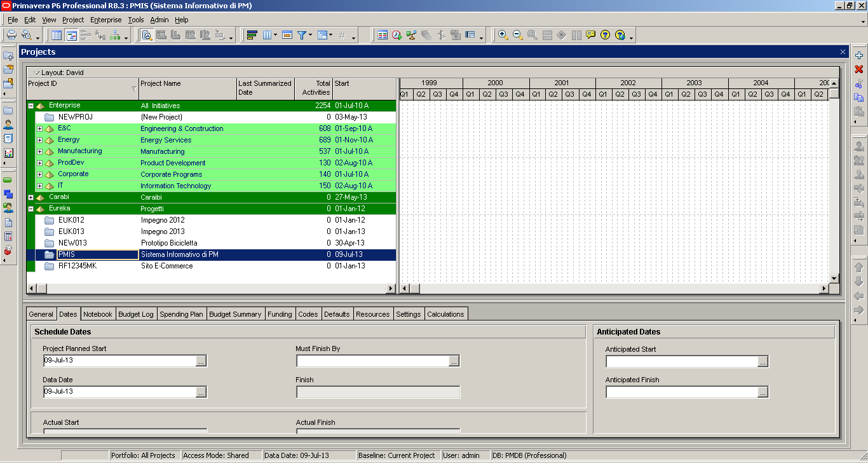Click the Schedule clock icon
This screenshot has width=868, height=463.
[x=397, y=36]
